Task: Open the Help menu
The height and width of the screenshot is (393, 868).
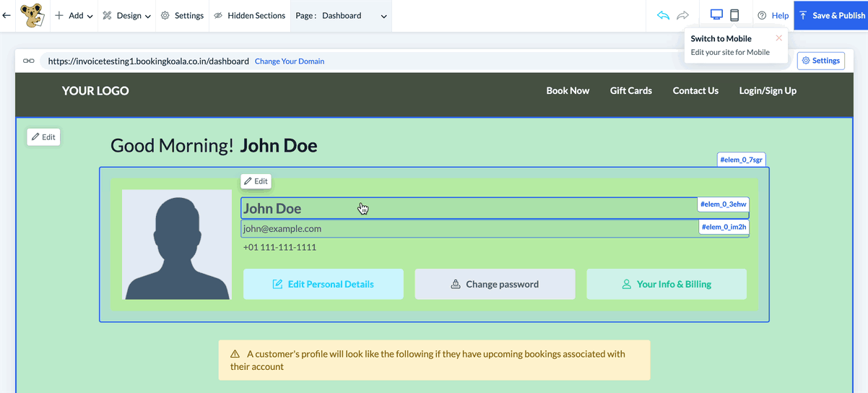Action: point(773,15)
